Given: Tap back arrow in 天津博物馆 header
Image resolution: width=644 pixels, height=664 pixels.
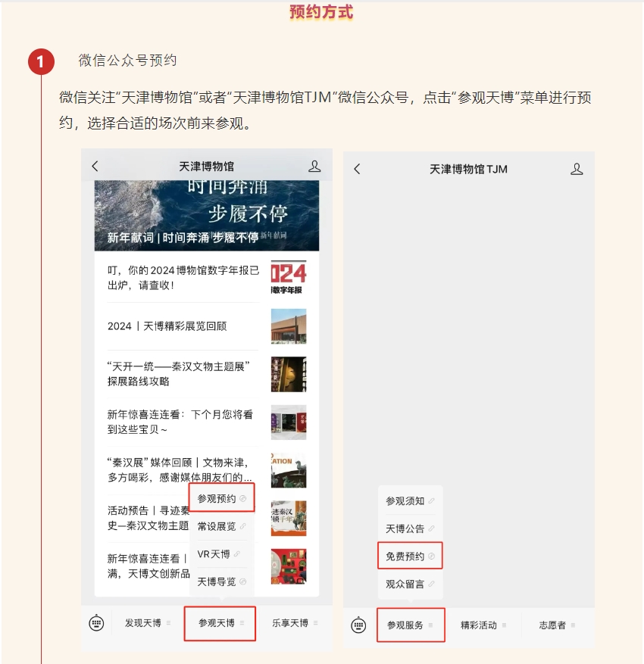Looking at the screenshot, I should pos(95,166).
